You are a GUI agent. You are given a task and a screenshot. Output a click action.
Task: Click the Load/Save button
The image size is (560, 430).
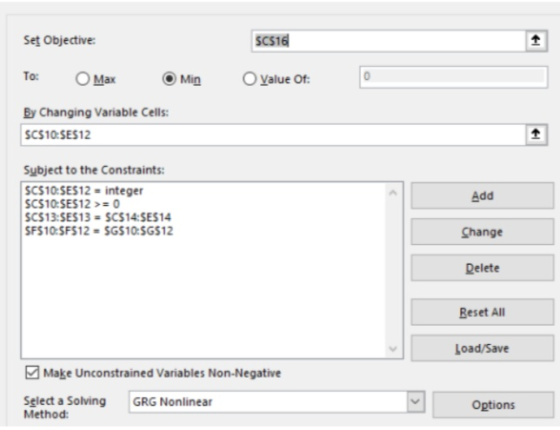pyautogui.click(x=482, y=348)
